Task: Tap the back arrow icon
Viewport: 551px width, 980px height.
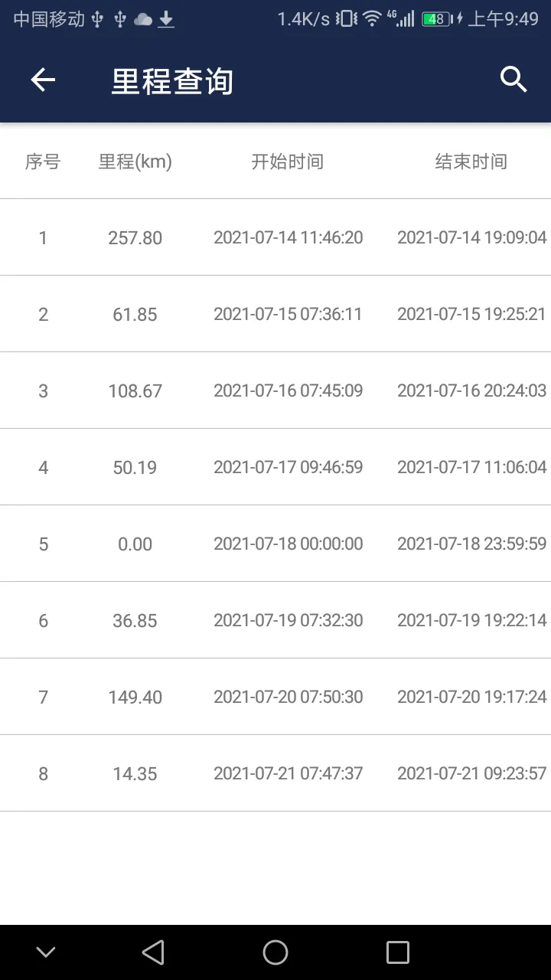Action: 43,80
